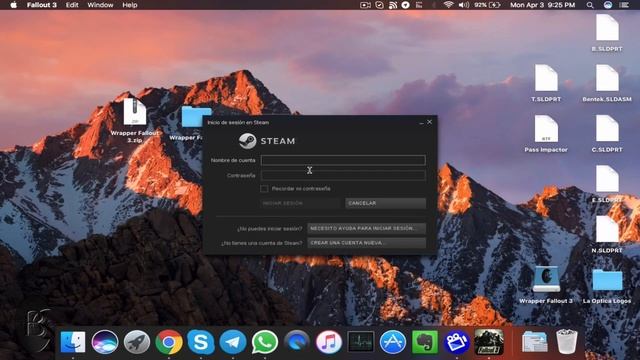The width and height of the screenshot is (640, 360).
Task: Open Notification Center from menu bar
Action: pos(624,5)
